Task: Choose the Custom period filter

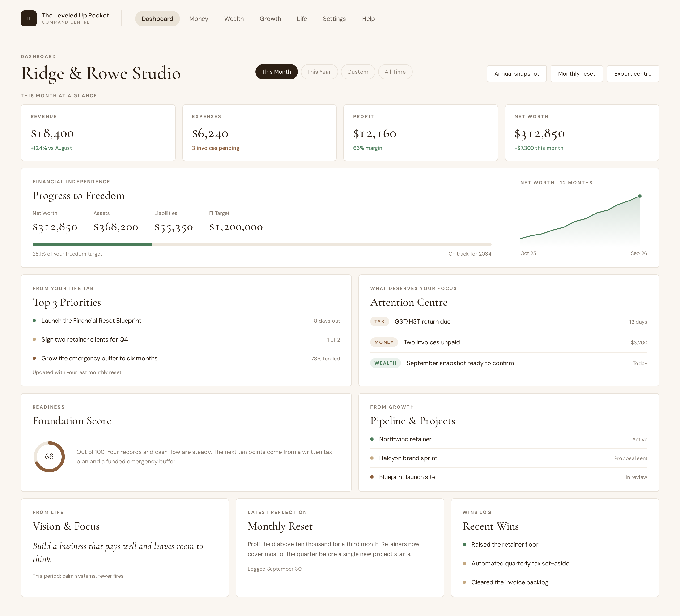Action: [358, 72]
